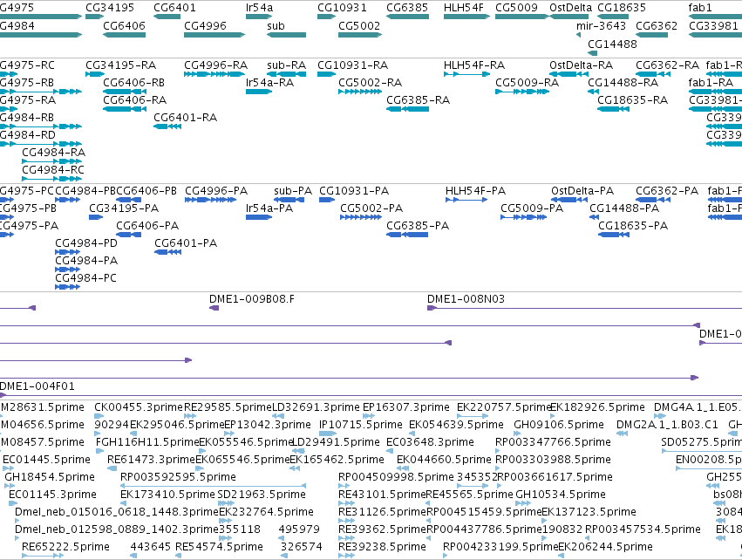Select the CG6406-RB transcript
This screenshot has height=560, width=742.
125,92
